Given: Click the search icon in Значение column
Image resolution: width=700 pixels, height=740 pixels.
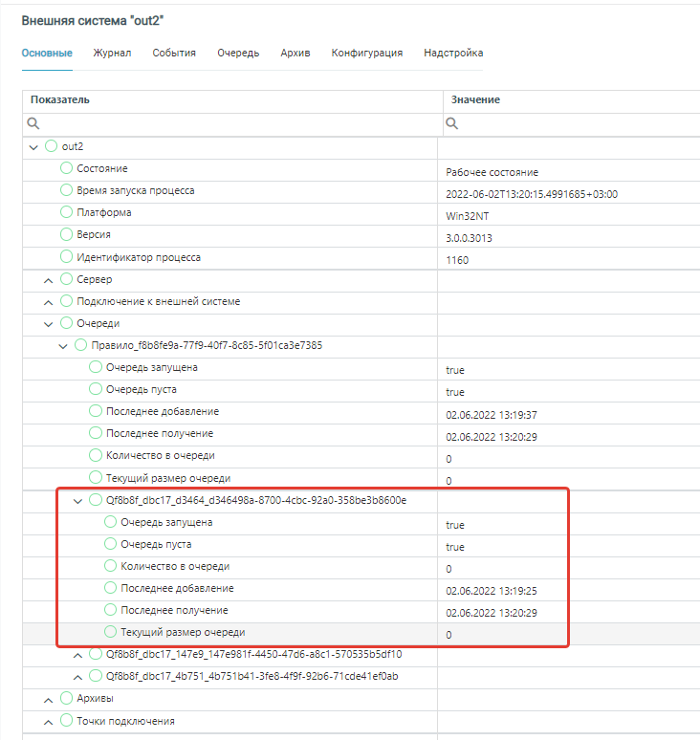Looking at the screenshot, I should pos(452,123).
